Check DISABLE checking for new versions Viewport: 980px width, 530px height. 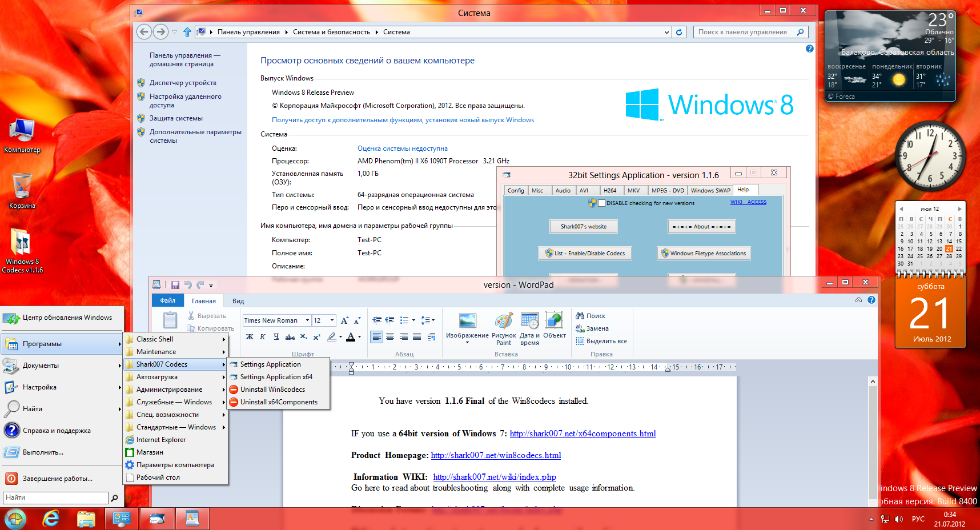point(601,203)
